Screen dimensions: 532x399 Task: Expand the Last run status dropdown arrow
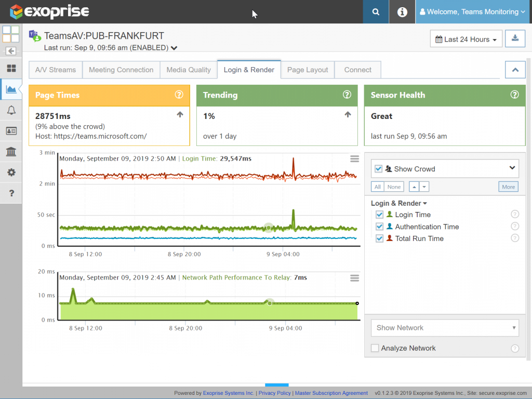pos(174,47)
